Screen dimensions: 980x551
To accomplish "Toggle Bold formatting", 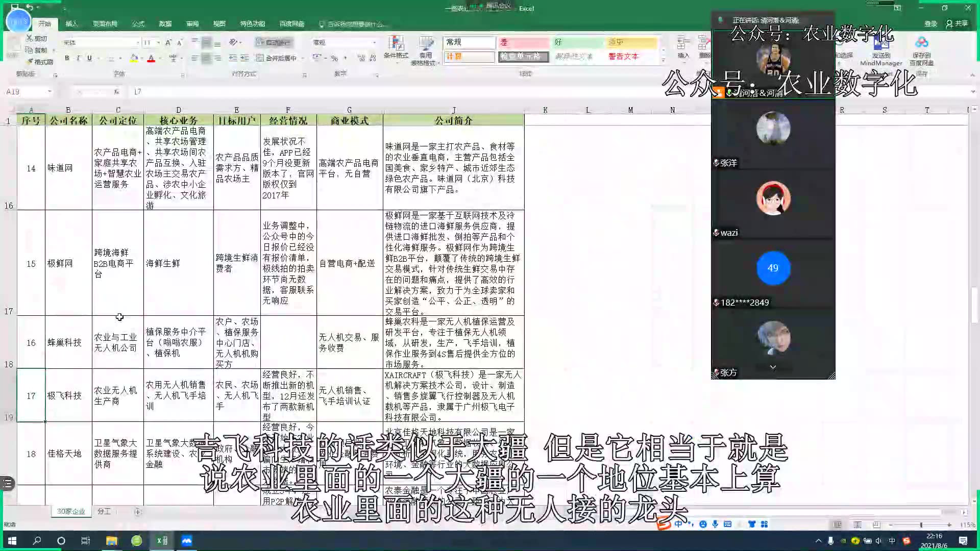I will pyautogui.click(x=67, y=58).
